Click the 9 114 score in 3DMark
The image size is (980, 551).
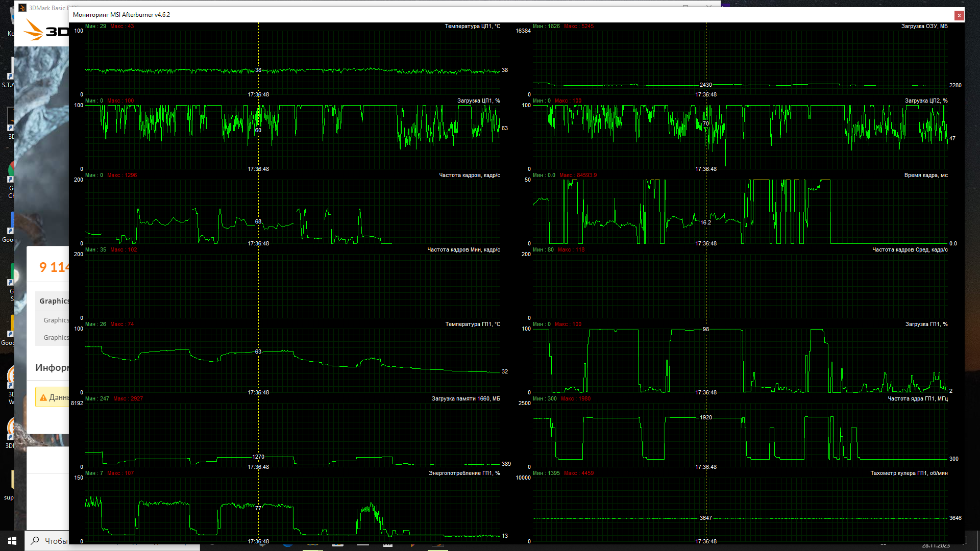point(53,267)
